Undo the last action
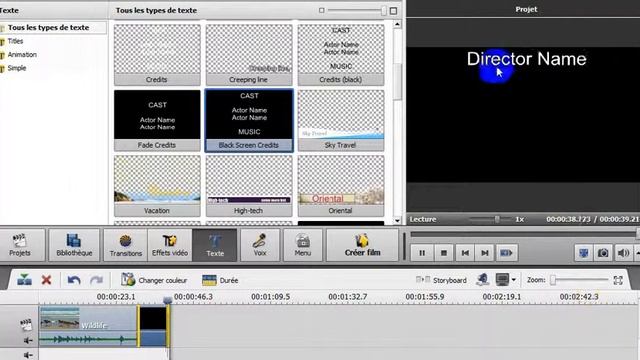Image resolution: width=640 pixels, height=360 pixels. click(74, 280)
